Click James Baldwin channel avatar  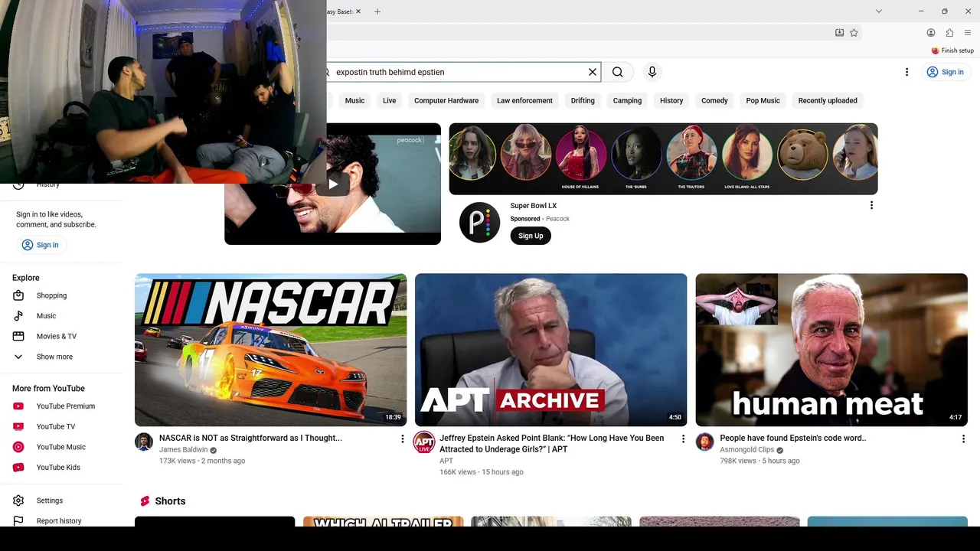coord(144,442)
